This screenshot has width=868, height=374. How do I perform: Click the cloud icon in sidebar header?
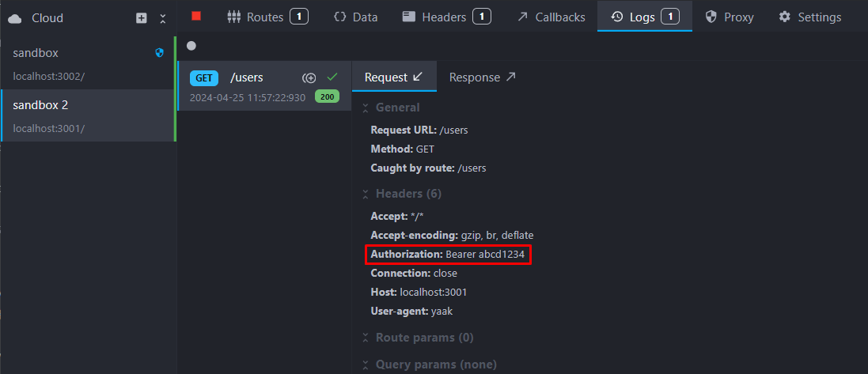[15, 17]
